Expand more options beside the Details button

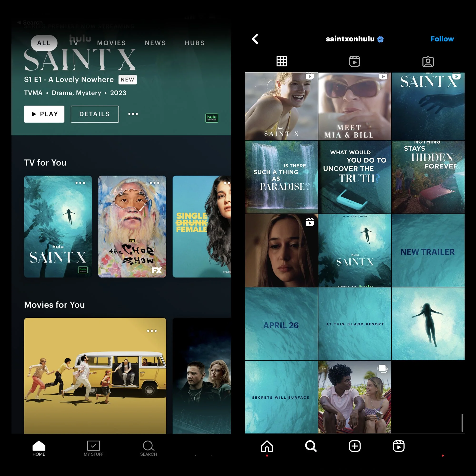pos(133,114)
